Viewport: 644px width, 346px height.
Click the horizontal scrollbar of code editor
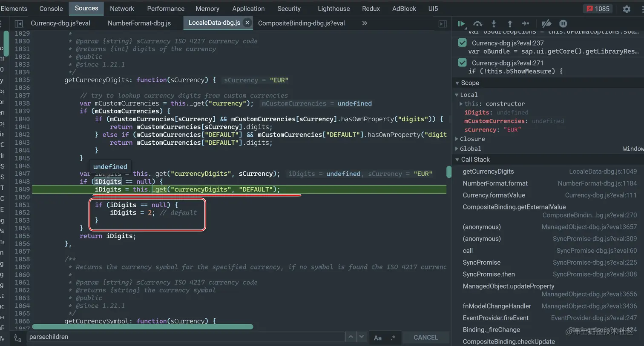143,327
